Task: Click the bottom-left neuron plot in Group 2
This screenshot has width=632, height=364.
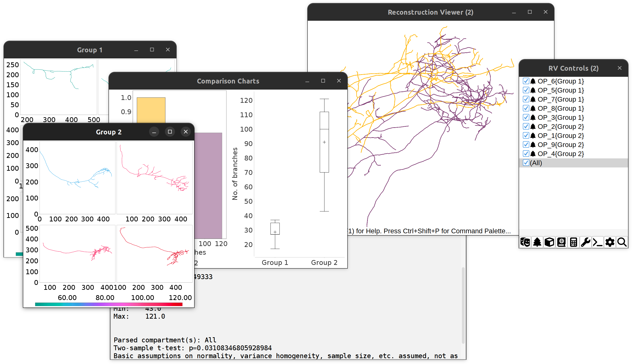Action: coord(77,254)
